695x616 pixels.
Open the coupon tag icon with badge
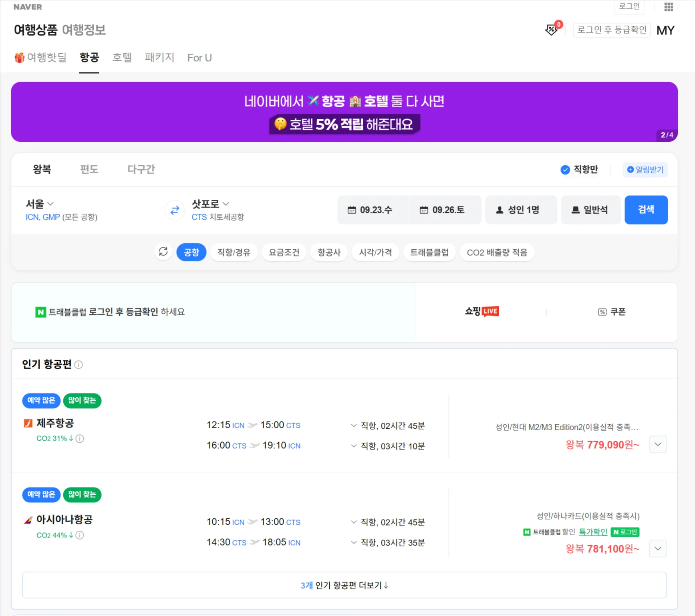(552, 30)
